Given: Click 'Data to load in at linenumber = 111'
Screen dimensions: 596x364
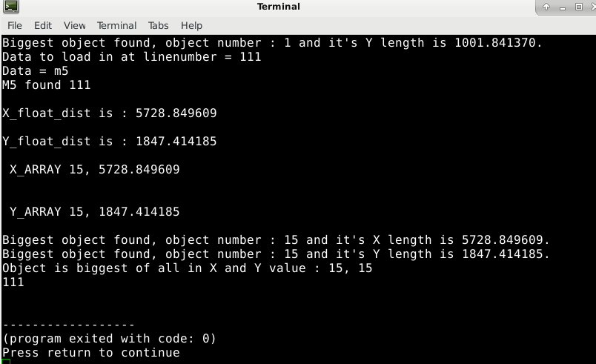Looking at the screenshot, I should [x=131, y=57].
